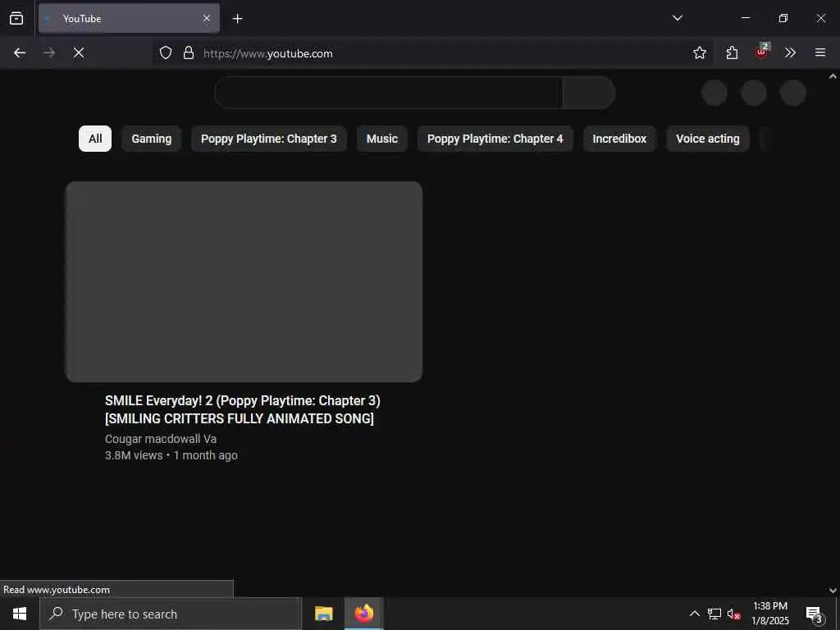
Task: Close the YouTube tab
Action: pos(207,18)
